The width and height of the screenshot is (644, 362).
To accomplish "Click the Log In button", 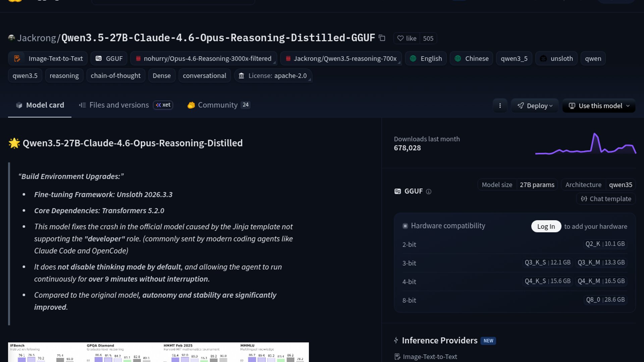I will (546, 226).
